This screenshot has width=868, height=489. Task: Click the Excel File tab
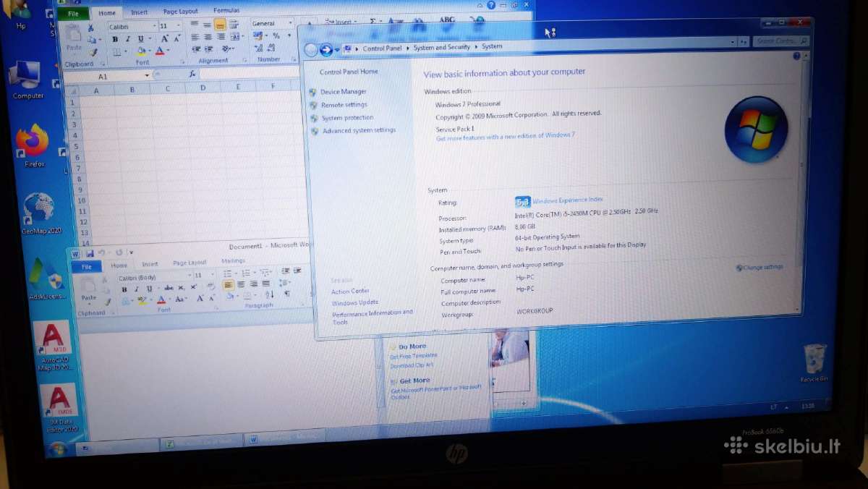click(x=73, y=13)
